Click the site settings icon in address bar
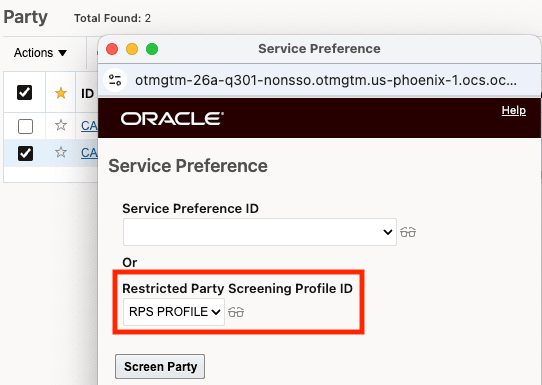Viewport: 542px width, 385px height. [x=115, y=80]
